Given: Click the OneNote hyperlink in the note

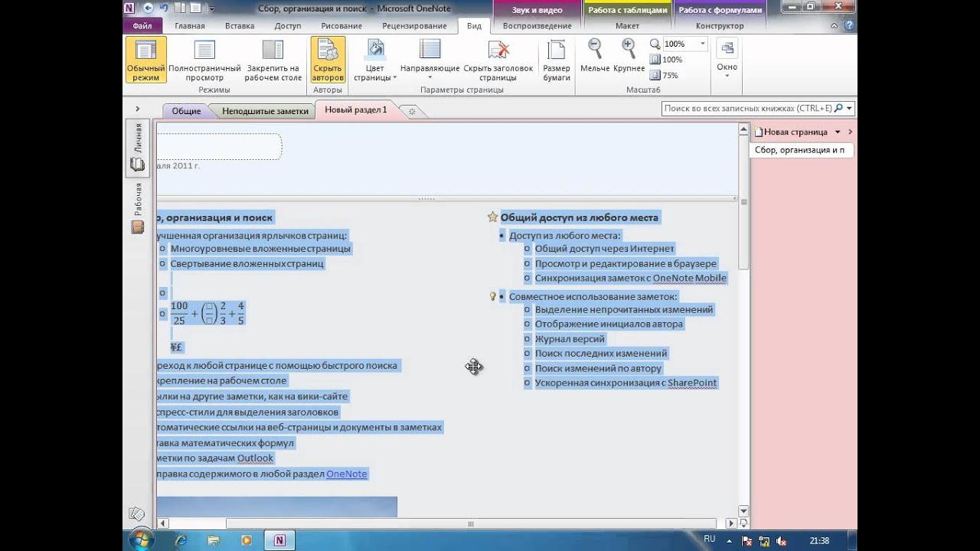Looking at the screenshot, I should click(x=347, y=474).
